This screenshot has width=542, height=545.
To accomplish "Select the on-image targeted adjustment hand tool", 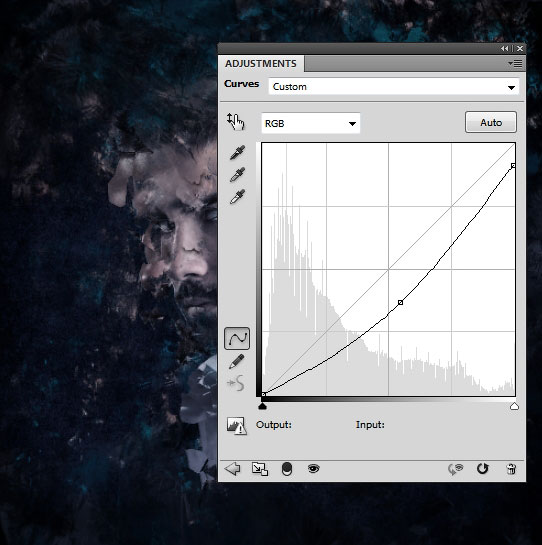I will point(236,122).
